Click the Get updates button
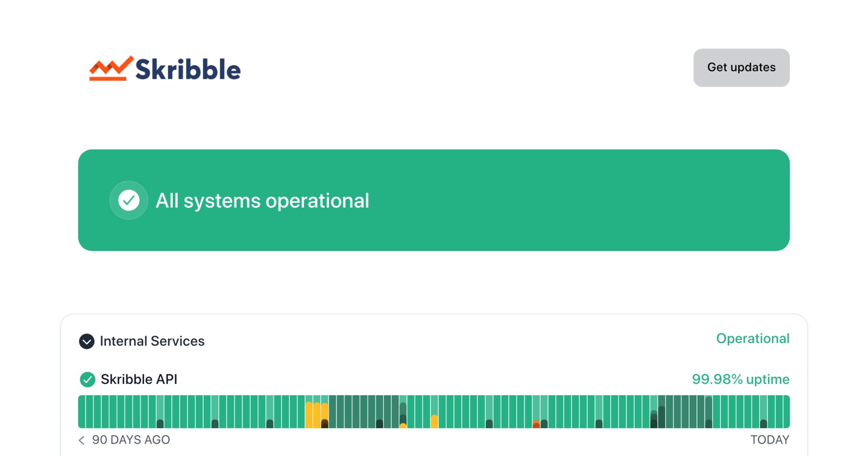Image resolution: width=868 pixels, height=456 pixels. click(x=741, y=67)
